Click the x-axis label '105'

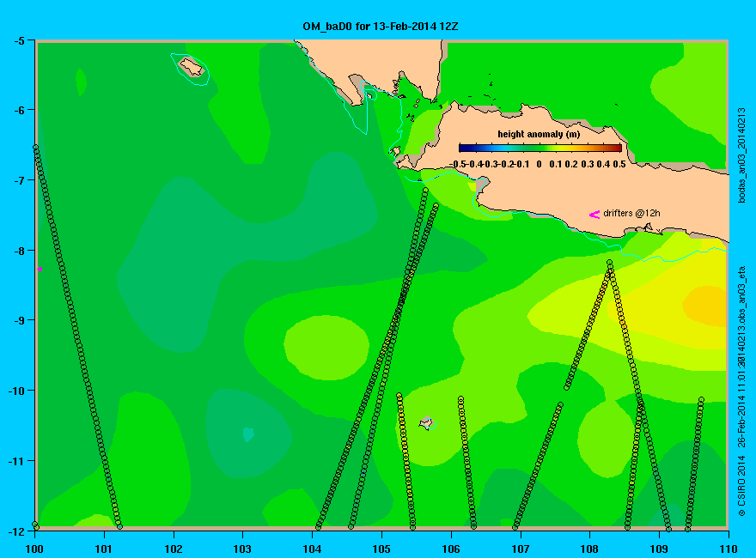[381, 549]
